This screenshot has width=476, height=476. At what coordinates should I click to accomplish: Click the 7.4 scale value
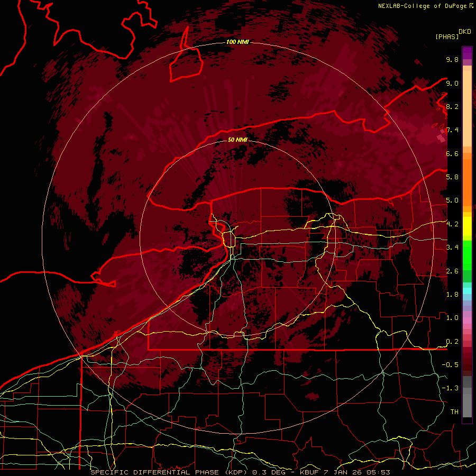tap(452, 130)
